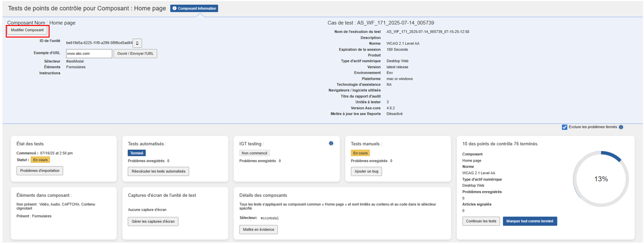Click the IGT testing info icon
The image size is (644, 244).
click(331, 143)
